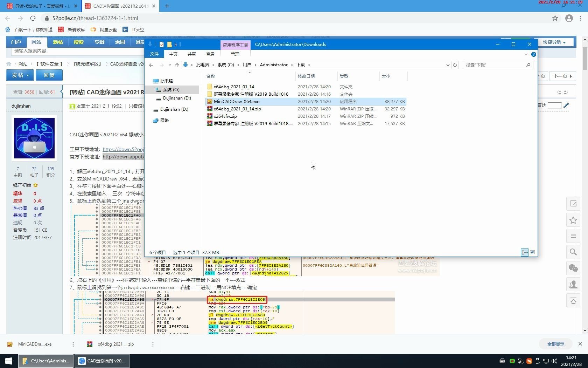588x368 pixels.
Task: Click the volume icon in system tray
Action: (x=554, y=361)
